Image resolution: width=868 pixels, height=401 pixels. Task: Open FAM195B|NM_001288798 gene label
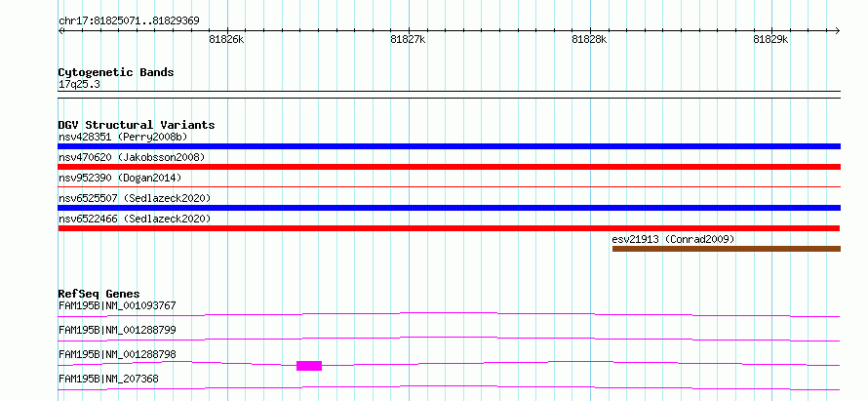[x=117, y=354]
